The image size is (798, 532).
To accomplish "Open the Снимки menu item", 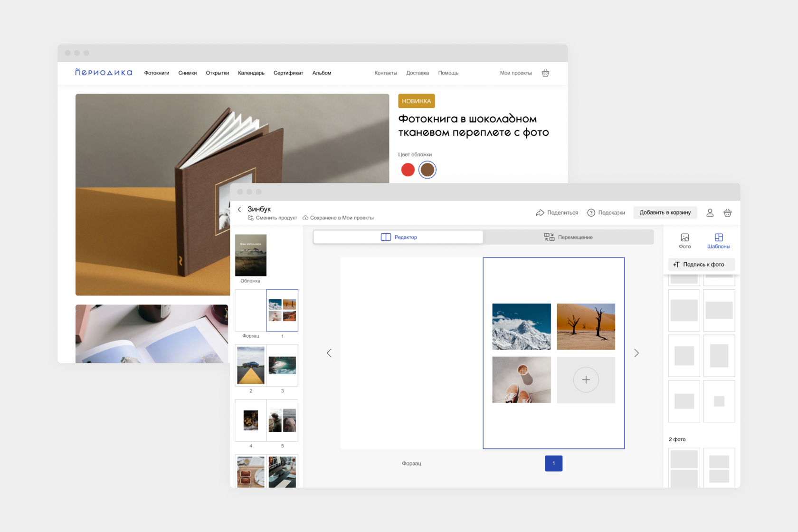I will (x=188, y=73).
